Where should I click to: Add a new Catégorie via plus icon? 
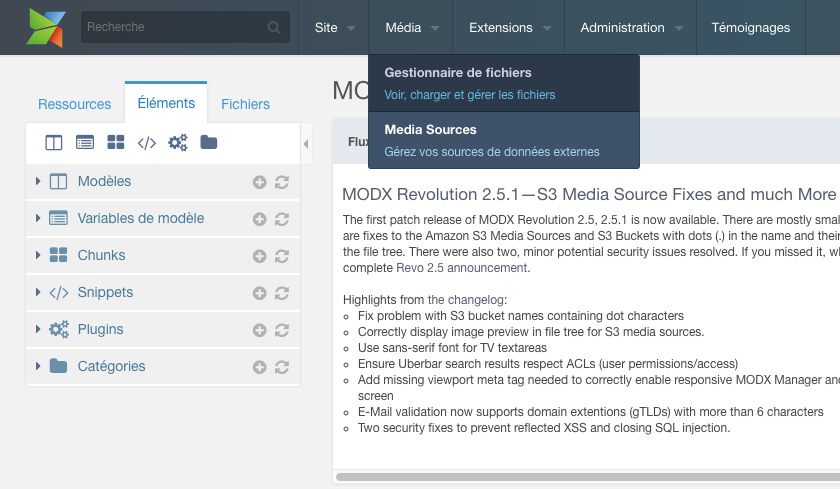coord(259,367)
